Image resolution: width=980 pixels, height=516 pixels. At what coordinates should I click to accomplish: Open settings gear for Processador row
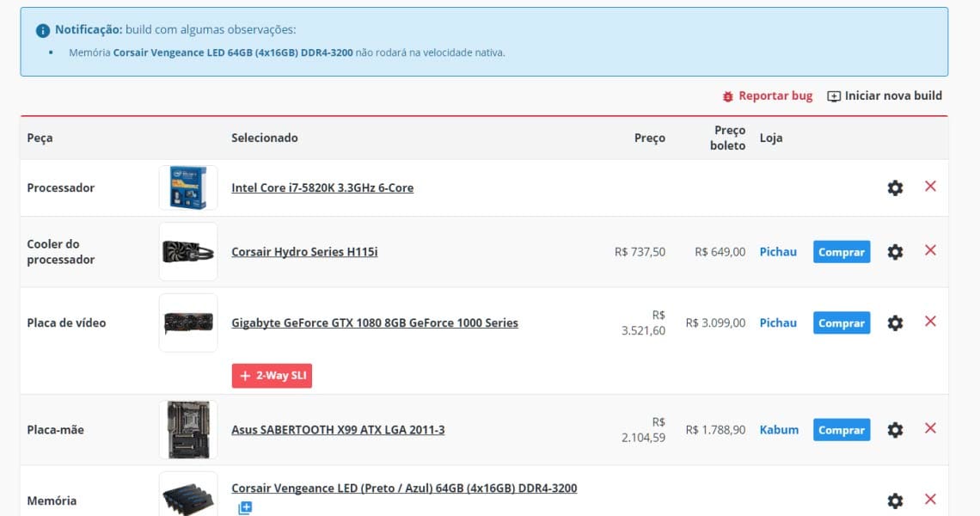coord(895,187)
